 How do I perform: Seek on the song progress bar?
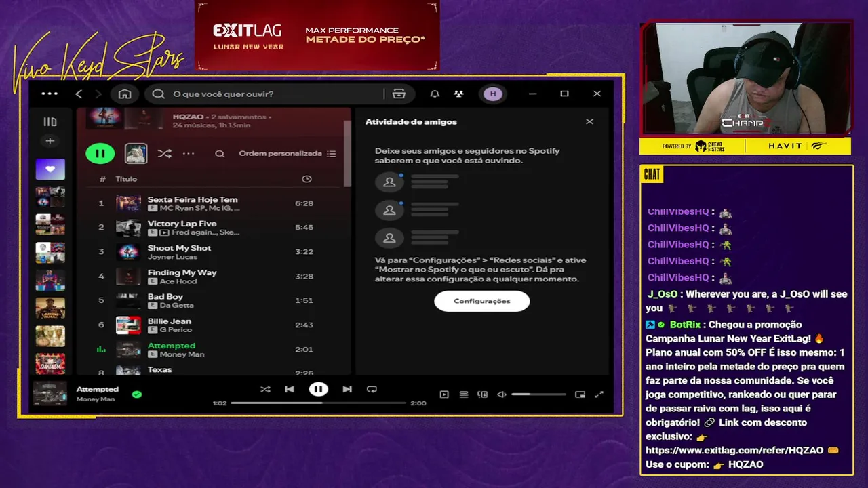pyautogui.click(x=318, y=403)
